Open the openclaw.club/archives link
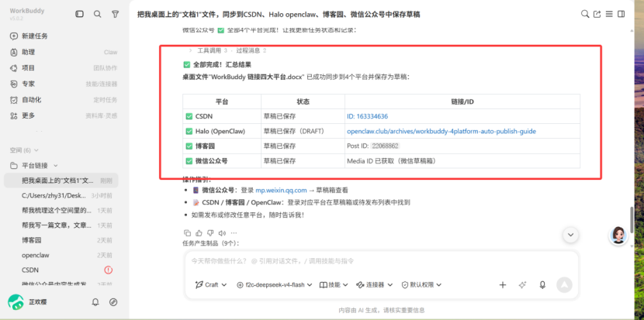Screen dimensions: 644x320 [x=441, y=131]
